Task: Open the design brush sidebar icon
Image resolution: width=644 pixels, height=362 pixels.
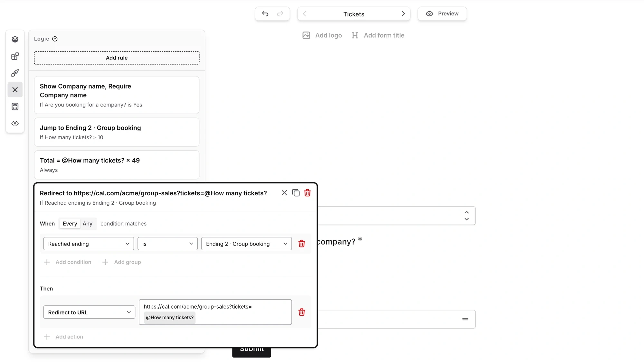Action: click(15, 73)
